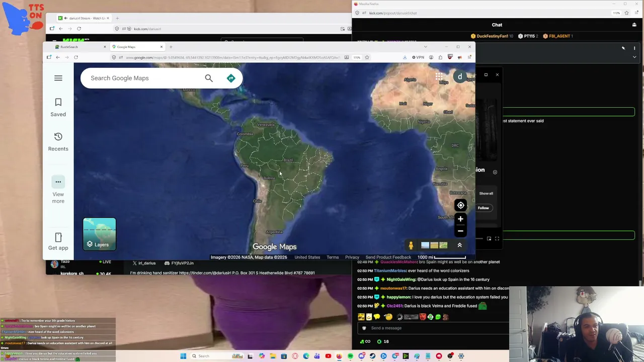This screenshot has width=644, height=362.
Task: Open the Layers map type thumbnail
Action: tap(100, 234)
